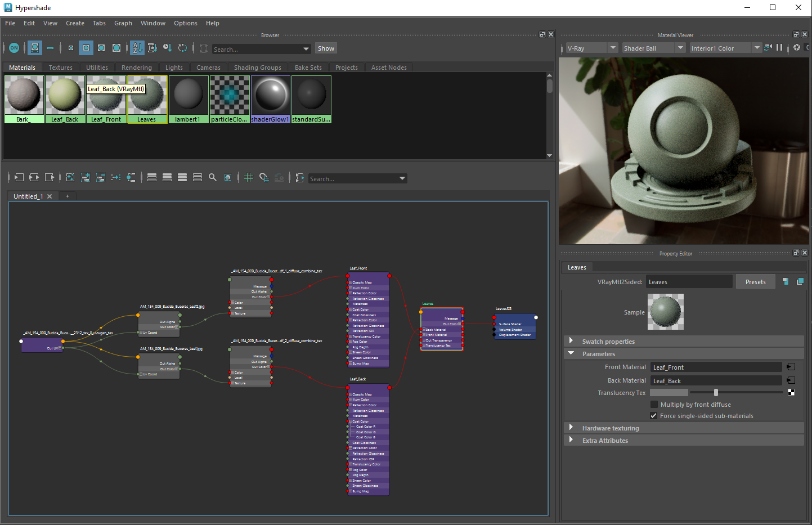The image size is (812, 525).
Task: Select extra large swatch size in Browser
Action: click(116, 48)
